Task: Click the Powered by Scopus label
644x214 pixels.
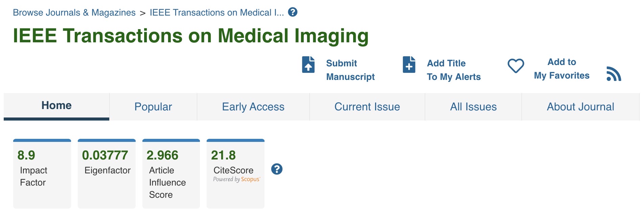Action: 236,179
